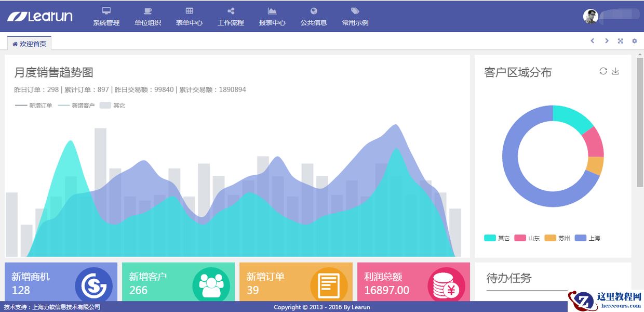Expand tabs with the right chevron arrow
644x312 pixels.
point(607,41)
